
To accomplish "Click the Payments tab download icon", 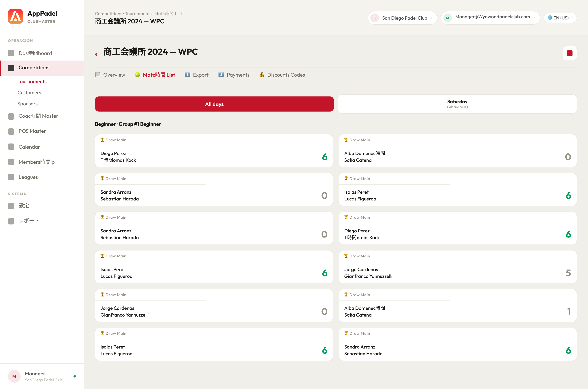I will pyautogui.click(x=221, y=75).
